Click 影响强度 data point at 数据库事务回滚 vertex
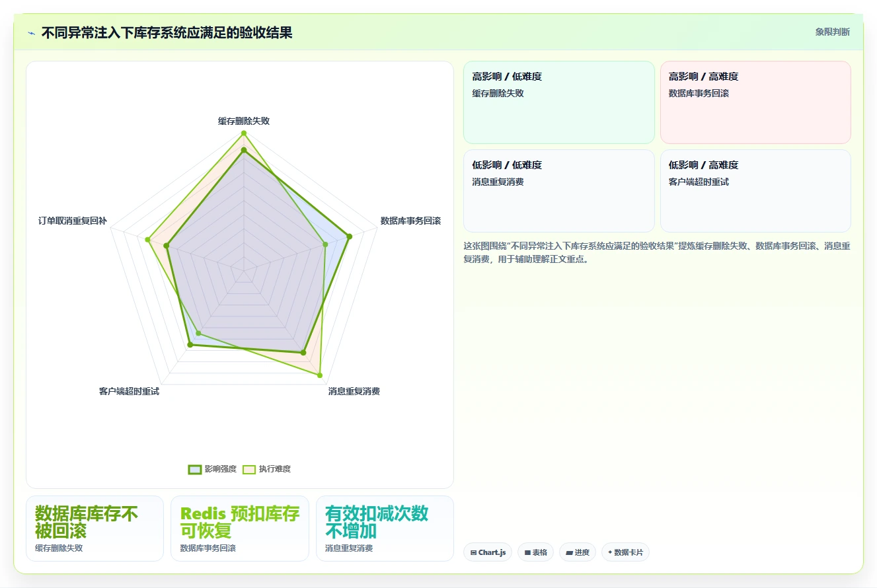 tap(350, 236)
